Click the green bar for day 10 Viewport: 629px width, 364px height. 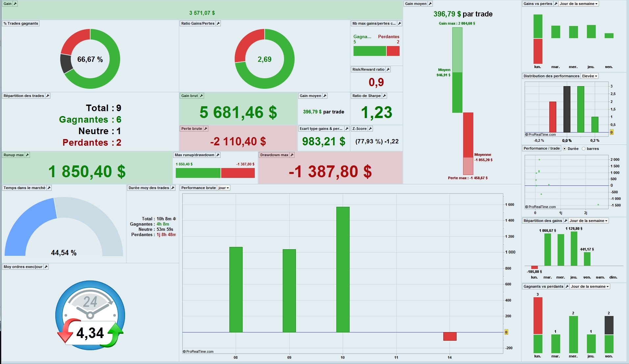click(x=343, y=269)
